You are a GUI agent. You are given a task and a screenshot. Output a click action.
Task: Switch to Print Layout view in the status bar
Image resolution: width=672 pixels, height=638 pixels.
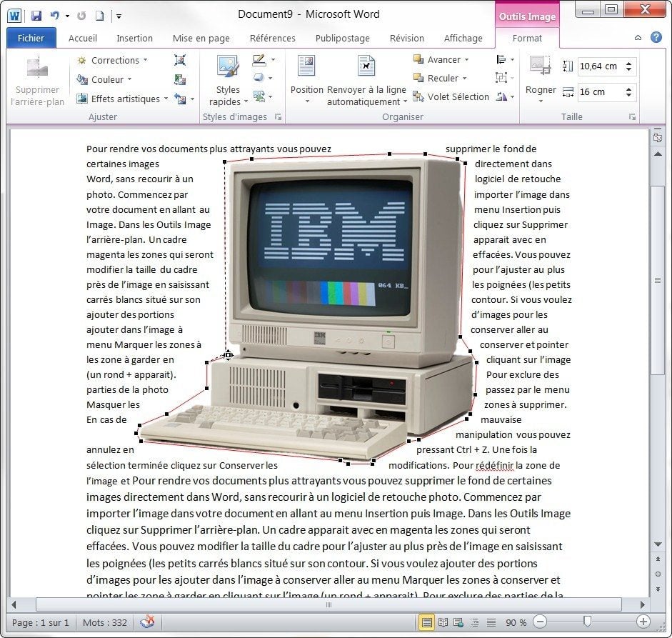pyautogui.click(x=426, y=622)
